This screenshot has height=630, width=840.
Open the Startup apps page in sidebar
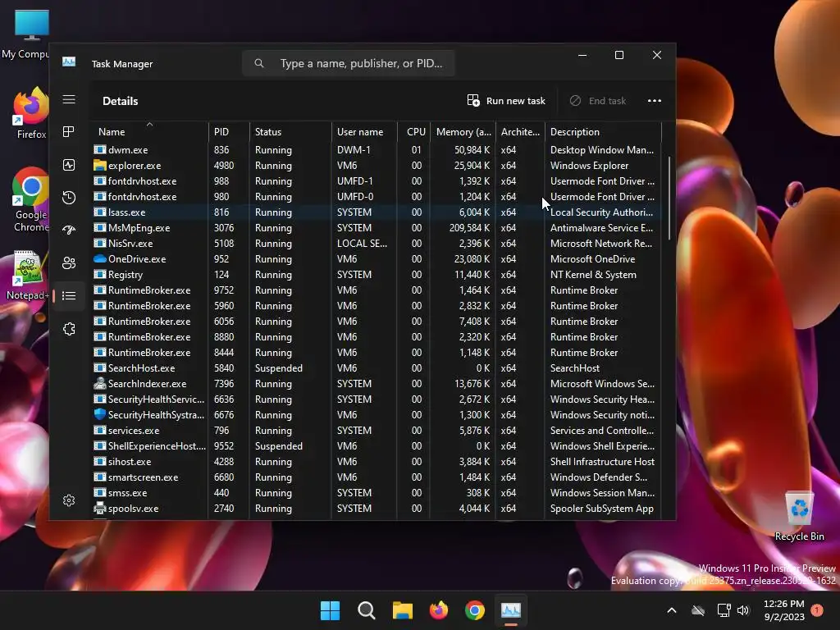(x=69, y=231)
